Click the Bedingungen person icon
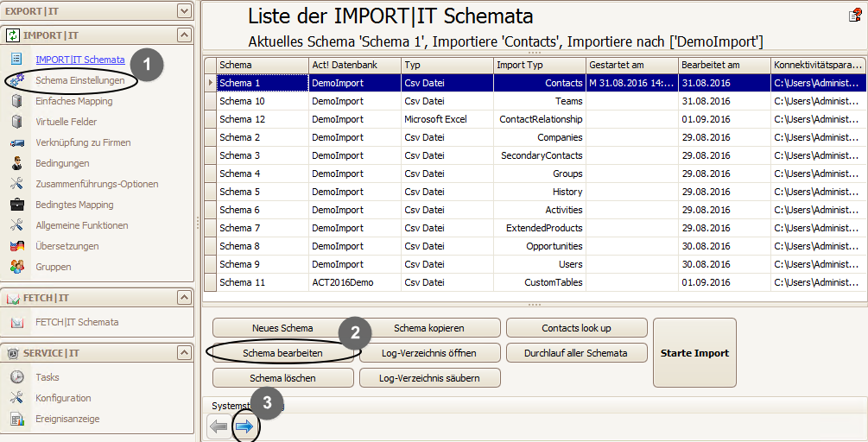Screen dimensions: 868x442 click(x=17, y=163)
